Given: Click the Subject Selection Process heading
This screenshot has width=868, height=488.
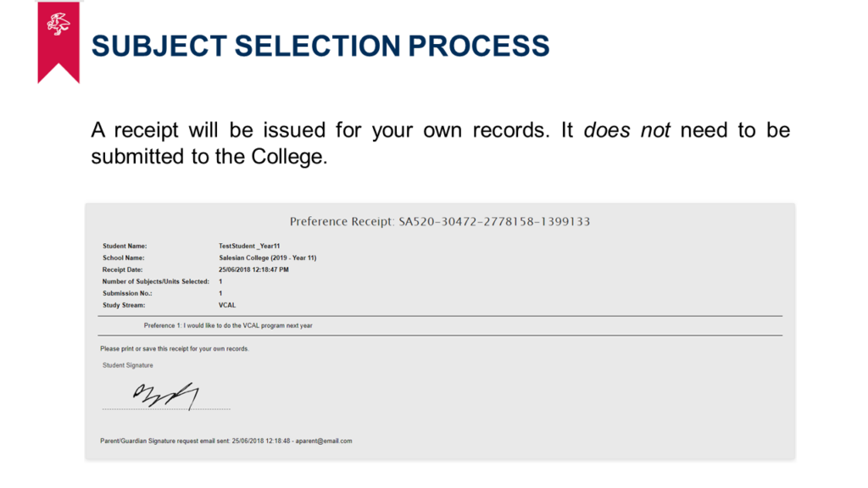Looking at the screenshot, I should click(320, 46).
